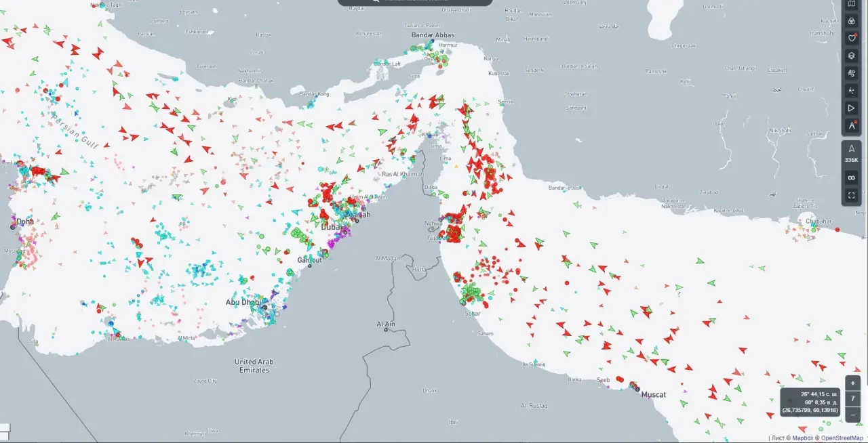
Task: Click the play triangle playback icon
Action: tap(852, 108)
